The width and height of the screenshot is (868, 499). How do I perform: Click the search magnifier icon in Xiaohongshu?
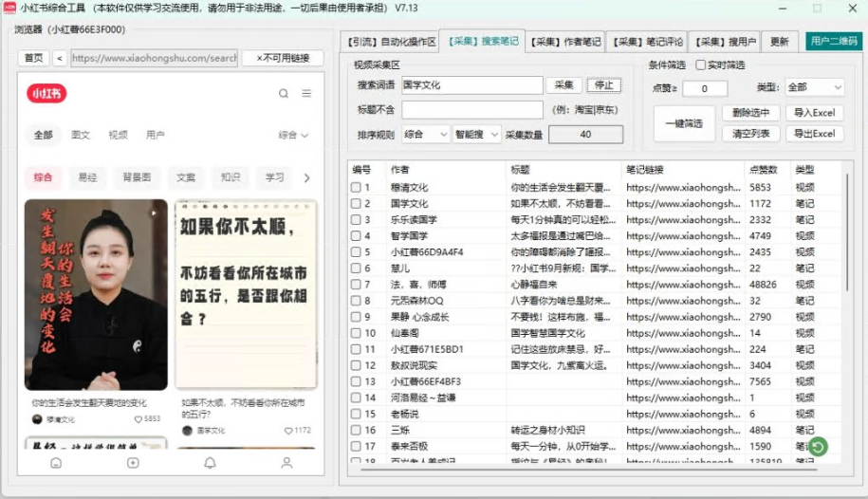tap(284, 94)
